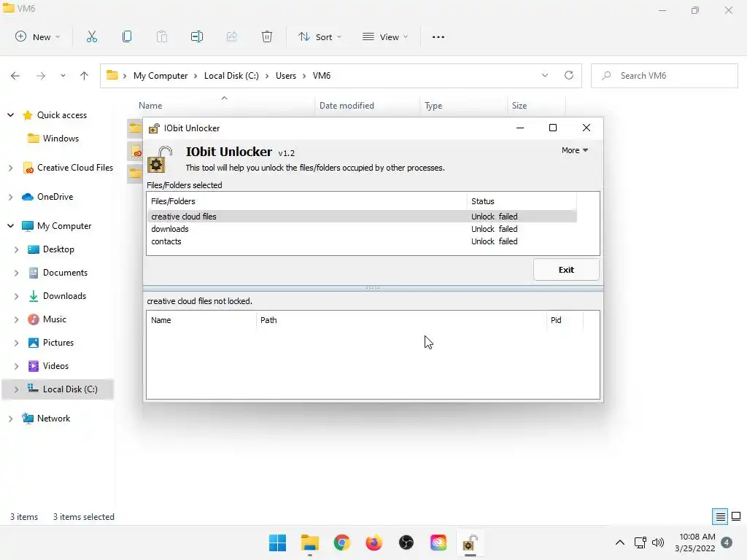The width and height of the screenshot is (747, 560).
Task: Click the IObit Unlocker padlock logo
Action: pos(160,159)
